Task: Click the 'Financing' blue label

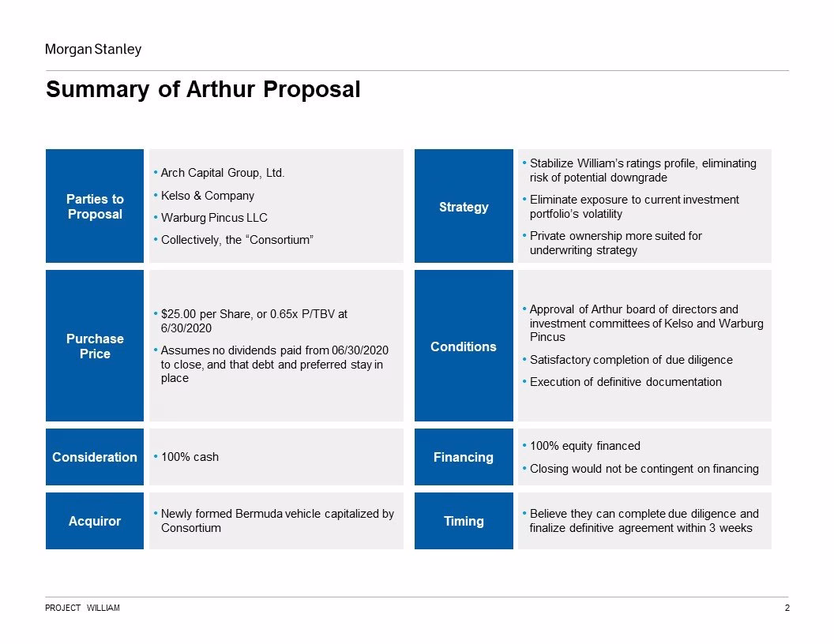Action: [464, 457]
